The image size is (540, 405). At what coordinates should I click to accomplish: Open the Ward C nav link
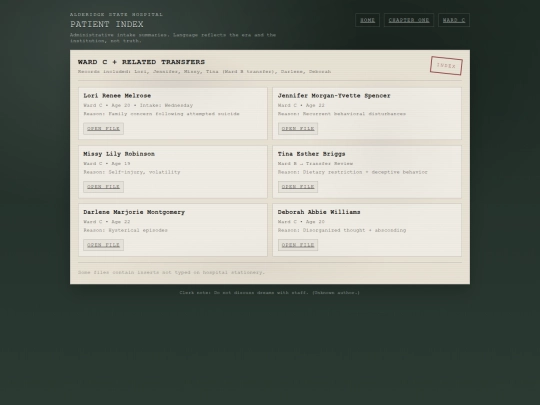(x=454, y=20)
